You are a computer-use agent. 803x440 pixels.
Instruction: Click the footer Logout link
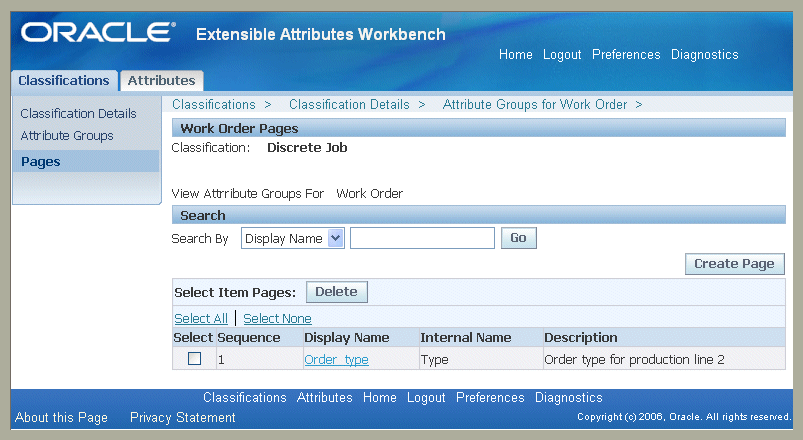pos(426,397)
